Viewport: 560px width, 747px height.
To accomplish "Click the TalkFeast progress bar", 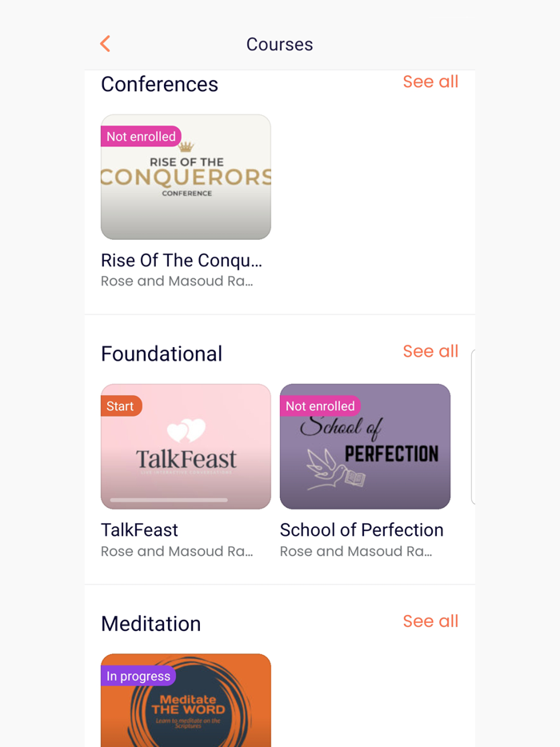I will point(169,500).
